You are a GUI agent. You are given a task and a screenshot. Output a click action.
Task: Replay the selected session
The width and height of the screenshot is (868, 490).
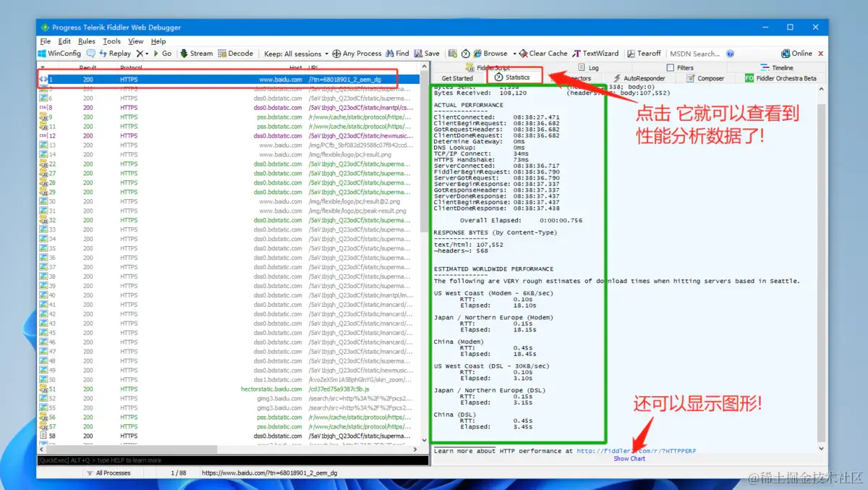tap(115, 54)
